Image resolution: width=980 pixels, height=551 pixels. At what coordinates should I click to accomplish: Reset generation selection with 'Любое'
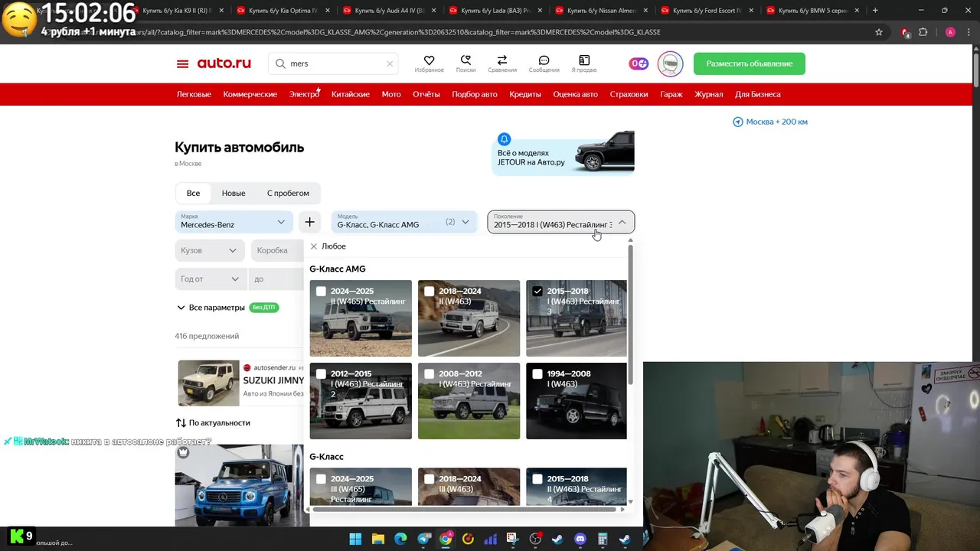point(328,246)
